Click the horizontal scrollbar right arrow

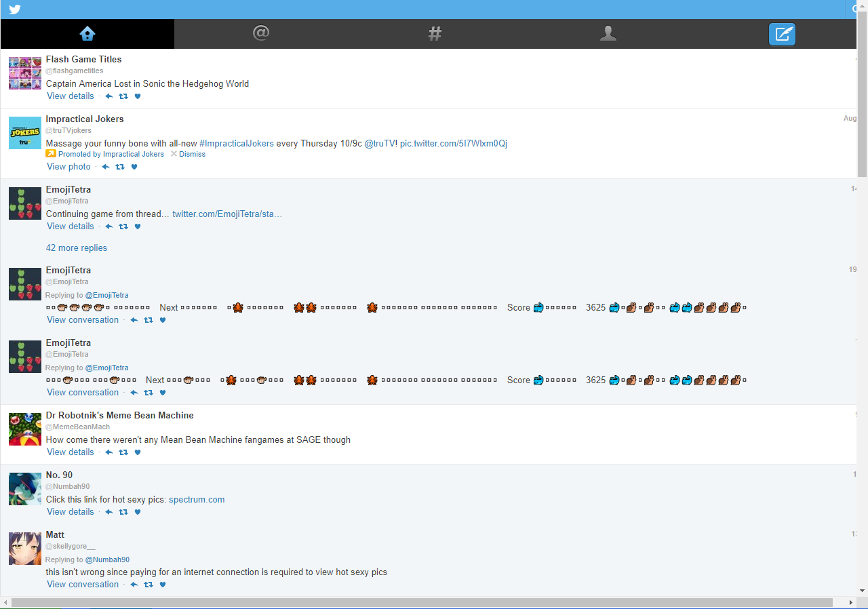tap(851, 603)
